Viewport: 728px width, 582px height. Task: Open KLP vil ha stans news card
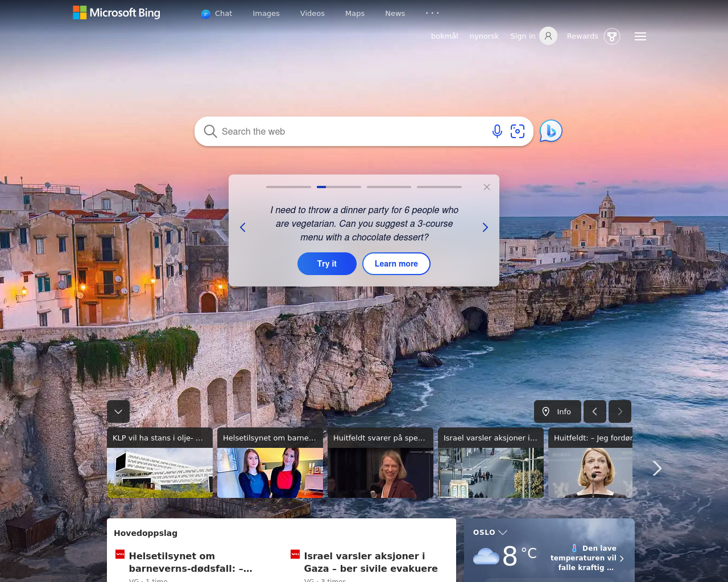click(160, 463)
